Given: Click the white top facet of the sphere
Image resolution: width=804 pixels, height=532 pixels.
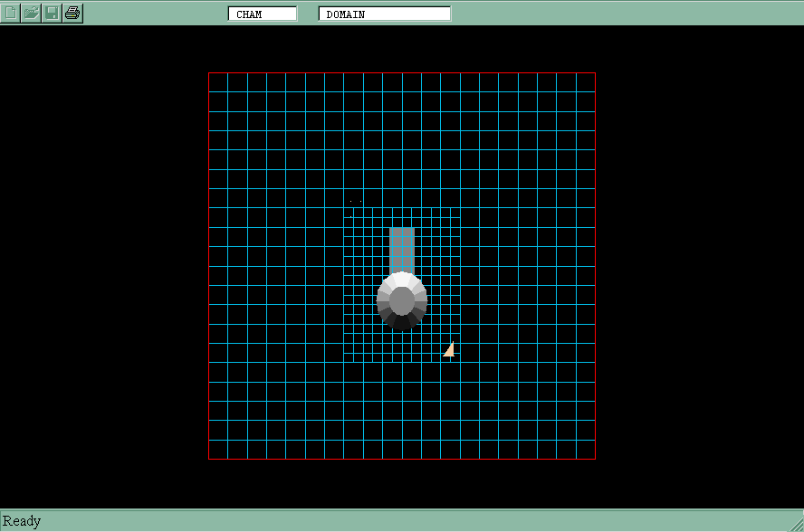Looking at the screenshot, I should tap(402, 279).
